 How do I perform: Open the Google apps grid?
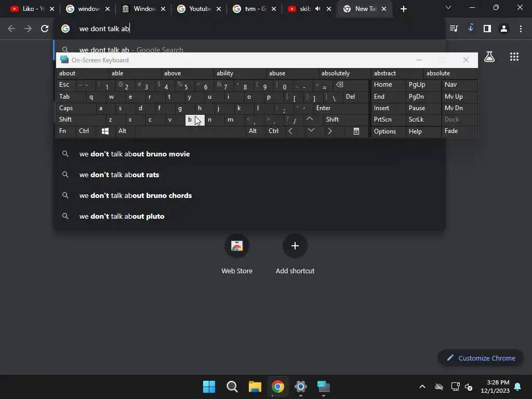[x=514, y=57]
